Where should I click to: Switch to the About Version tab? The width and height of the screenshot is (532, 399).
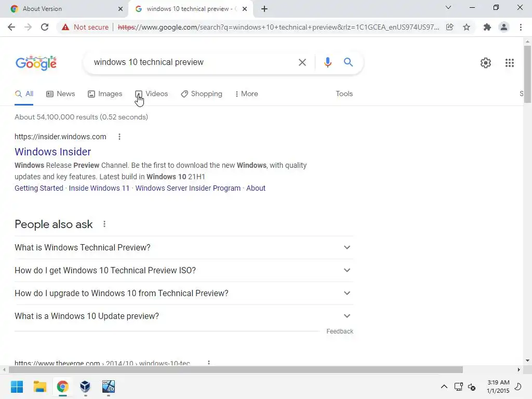tap(64, 9)
